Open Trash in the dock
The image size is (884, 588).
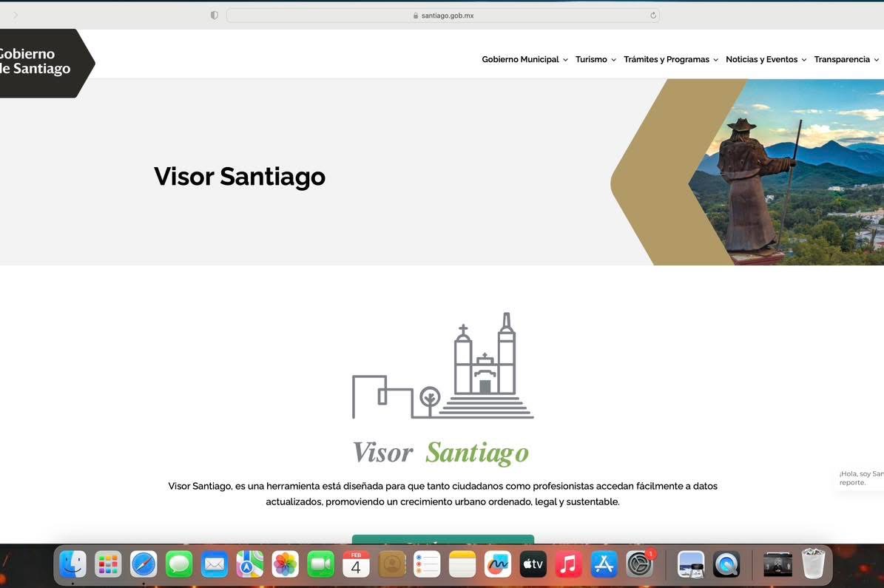[x=813, y=564]
